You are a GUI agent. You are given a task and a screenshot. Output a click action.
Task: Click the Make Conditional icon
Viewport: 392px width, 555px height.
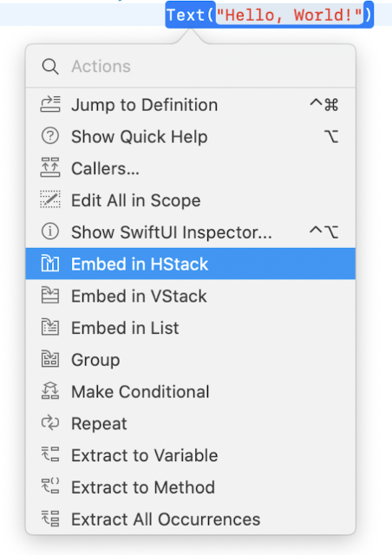(50, 391)
